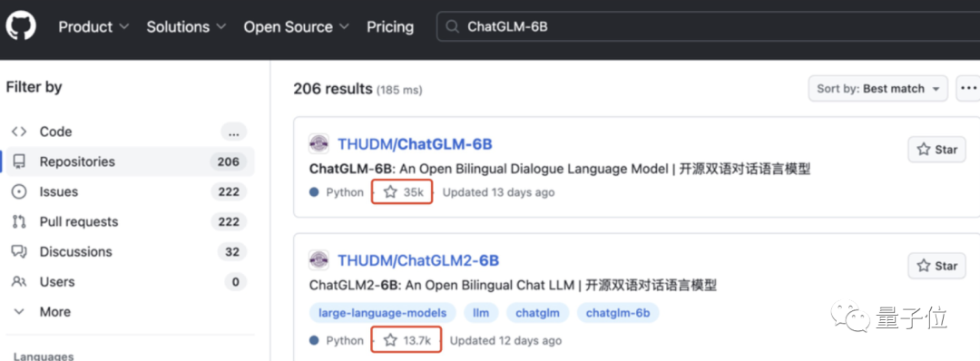Star the THUDM/ChatGLM2-6B repository
980x361 pixels.
tap(936, 266)
